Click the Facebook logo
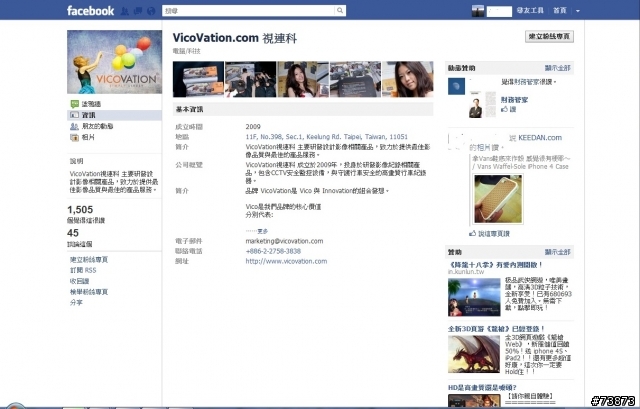The image size is (640, 409). click(90, 11)
